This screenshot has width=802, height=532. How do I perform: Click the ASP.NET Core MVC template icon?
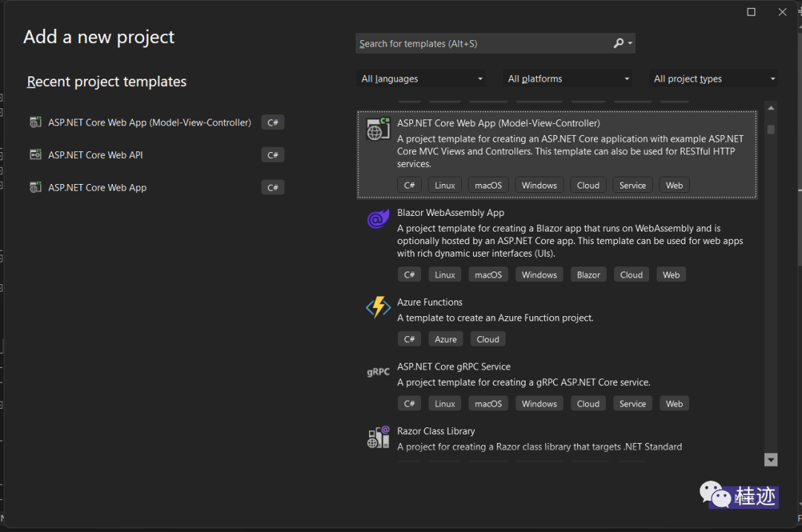click(379, 129)
